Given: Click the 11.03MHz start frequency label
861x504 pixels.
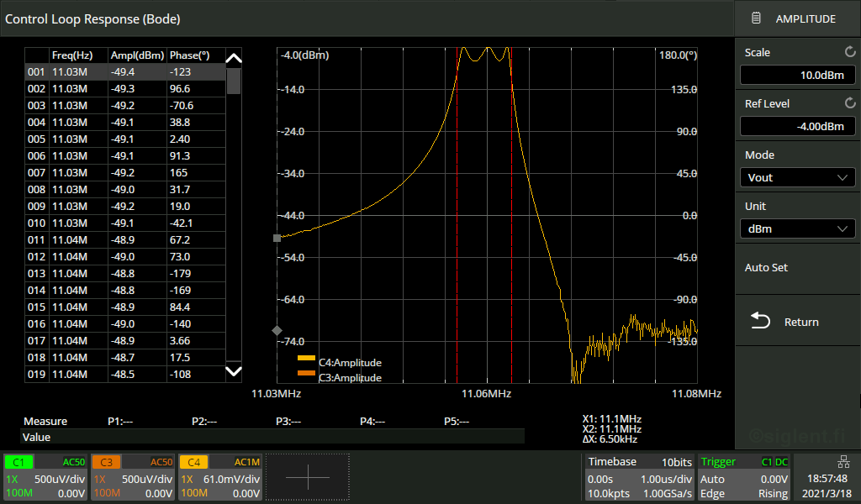Looking at the screenshot, I should tap(276, 394).
